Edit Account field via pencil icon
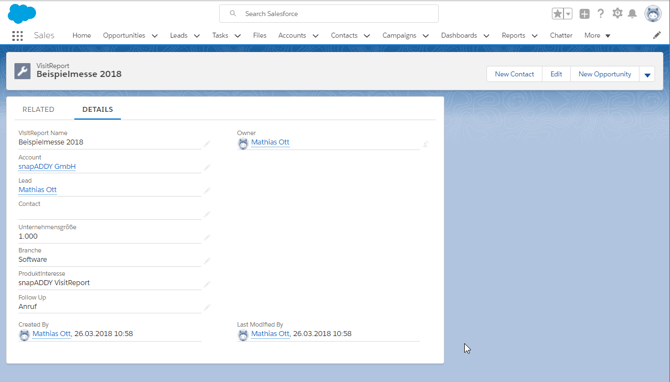The width and height of the screenshot is (670, 382). point(207,167)
